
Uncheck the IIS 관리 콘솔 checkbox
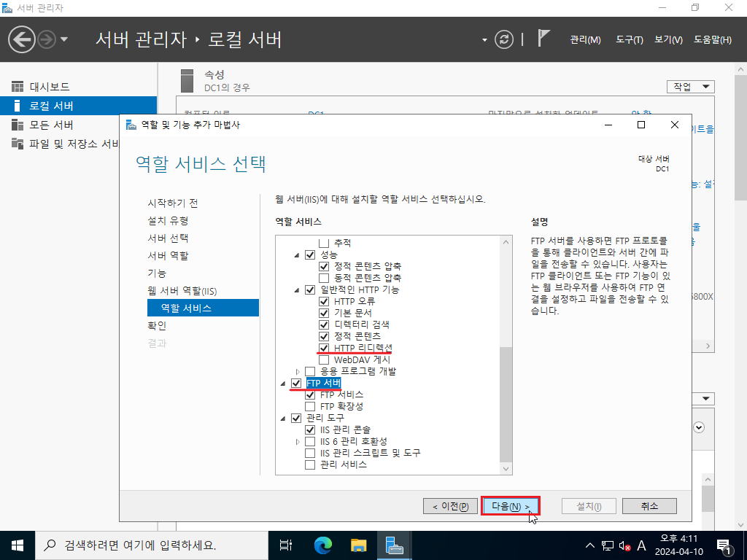click(310, 429)
